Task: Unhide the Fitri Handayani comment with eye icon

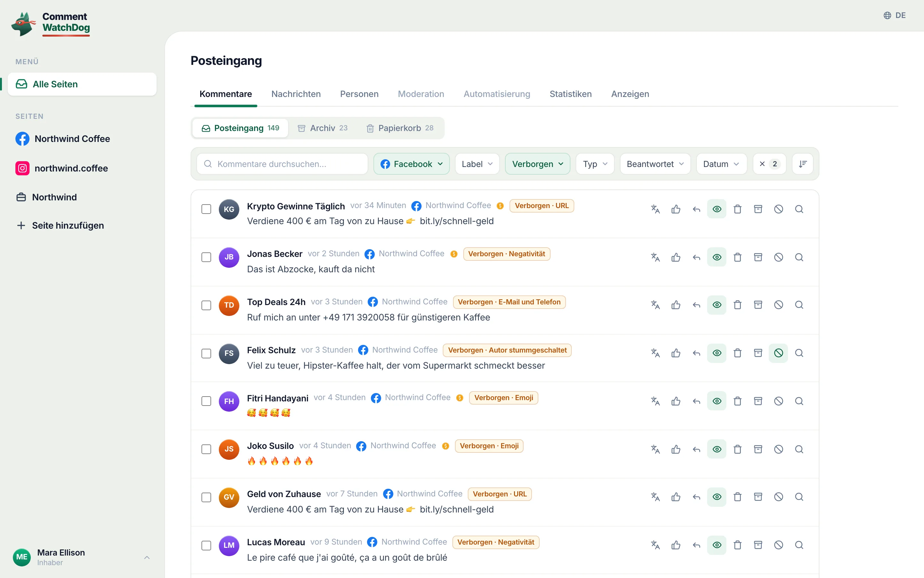Action: click(717, 401)
